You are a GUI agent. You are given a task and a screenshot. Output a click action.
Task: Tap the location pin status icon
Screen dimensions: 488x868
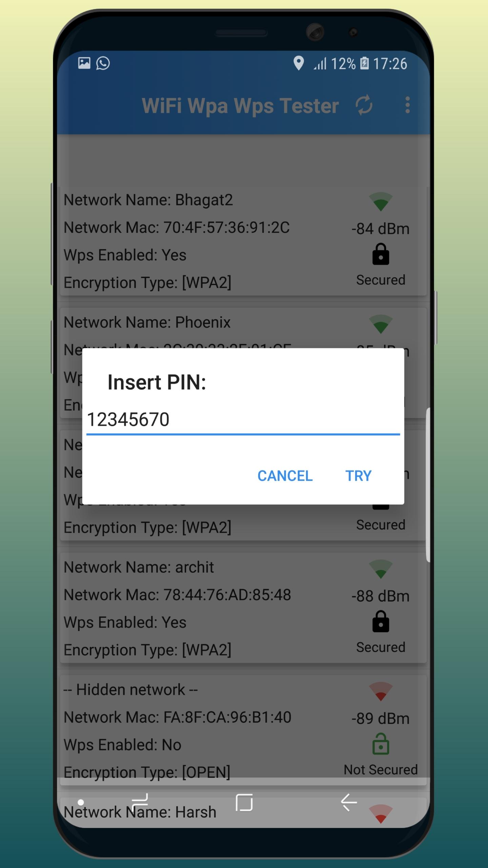pos(298,63)
